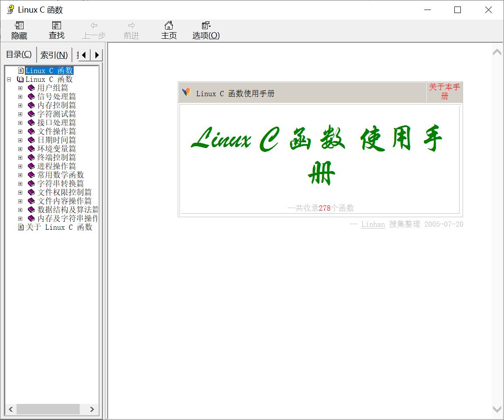Click the Linhan author link
The height and width of the screenshot is (420, 504).
point(373,225)
